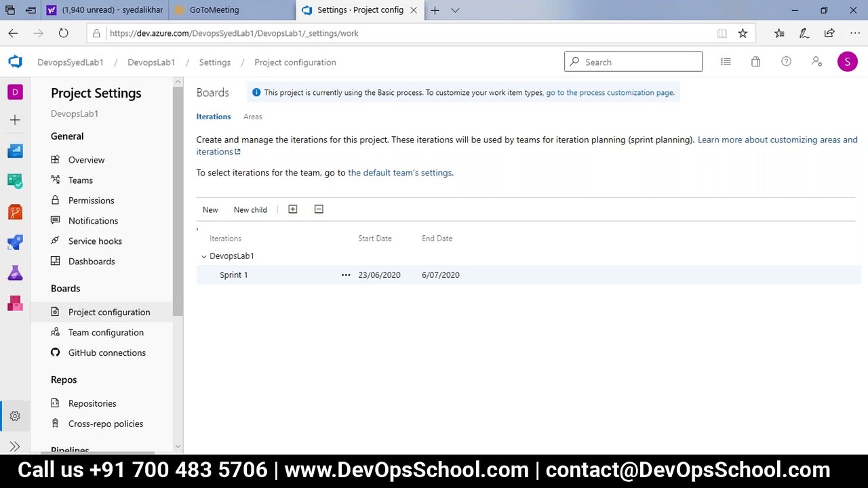Click the Collapse all iterations icon

pyautogui.click(x=319, y=209)
